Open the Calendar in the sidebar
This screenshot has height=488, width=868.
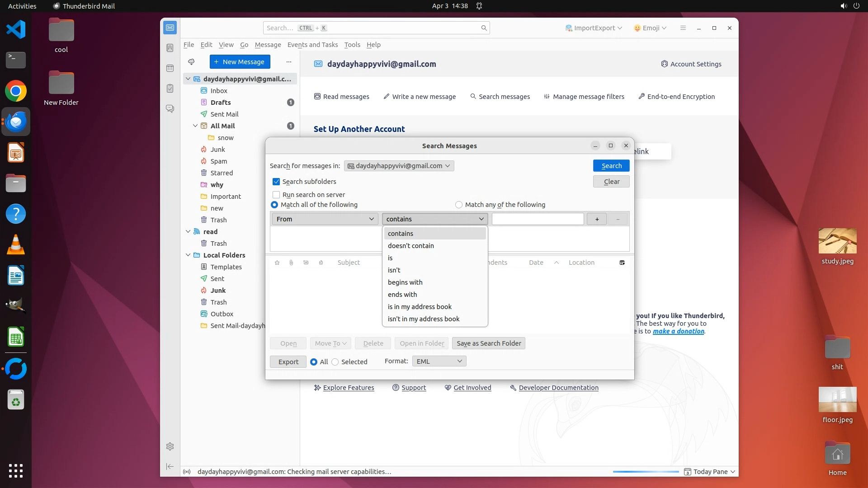[x=170, y=68]
